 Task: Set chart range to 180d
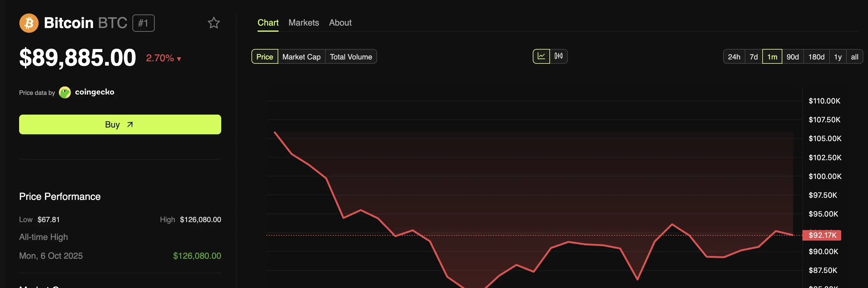[x=816, y=57]
